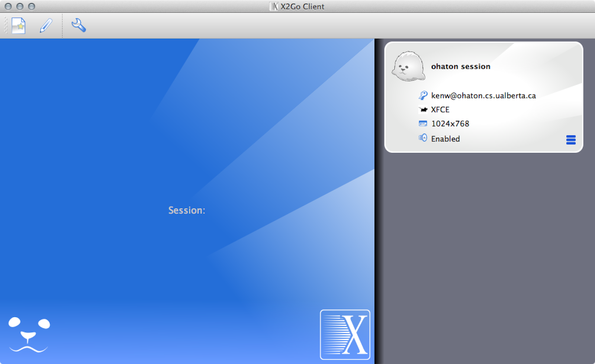
Task: Click the 1024x768 resolution entry
Action: [x=450, y=123]
